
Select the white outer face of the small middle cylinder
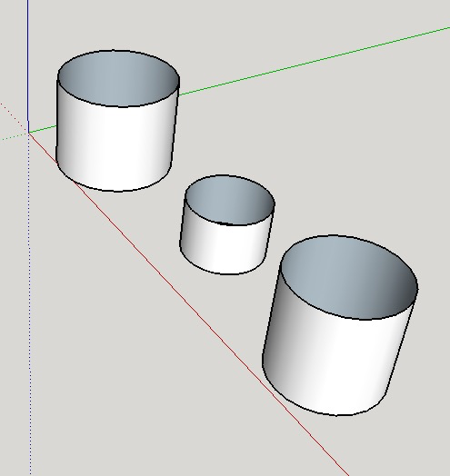[225, 247]
